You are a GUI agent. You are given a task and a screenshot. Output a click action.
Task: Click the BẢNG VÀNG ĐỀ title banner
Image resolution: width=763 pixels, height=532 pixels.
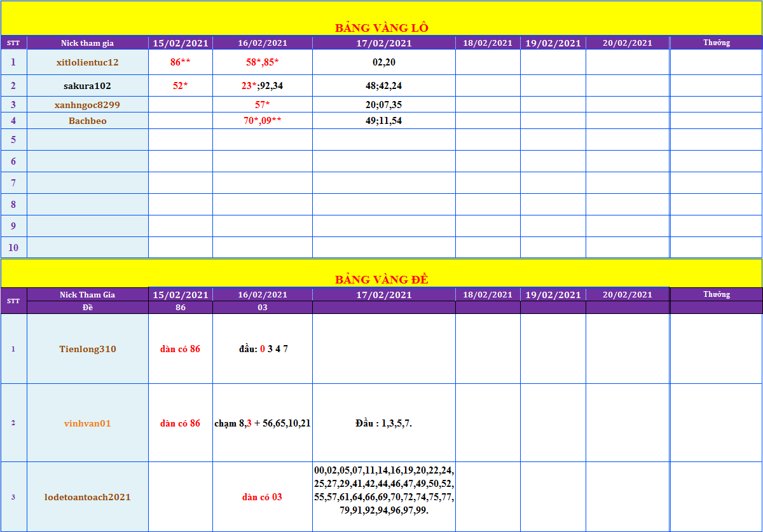pyautogui.click(x=381, y=279)
